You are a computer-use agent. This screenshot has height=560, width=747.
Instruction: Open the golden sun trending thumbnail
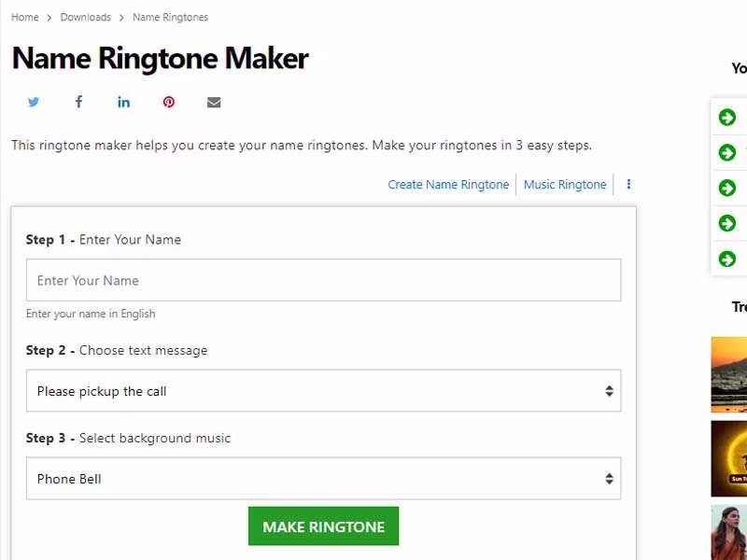pos(729,458)
